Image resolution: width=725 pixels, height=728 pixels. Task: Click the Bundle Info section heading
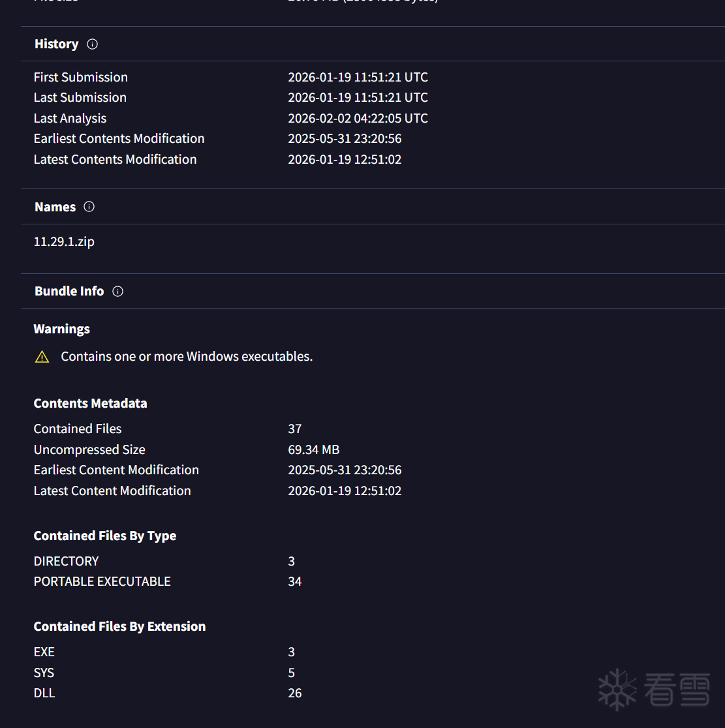(69, 292)
